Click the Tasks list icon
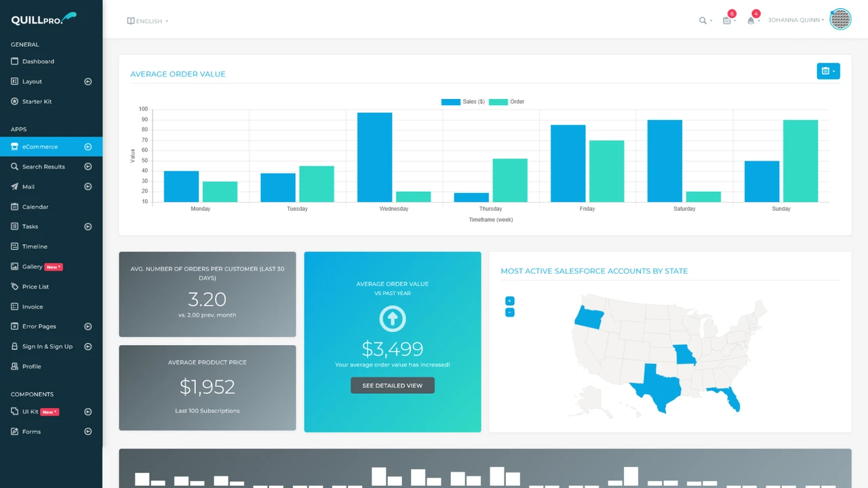The height and width of the screenshot is (488, 868). coord(15,226)
